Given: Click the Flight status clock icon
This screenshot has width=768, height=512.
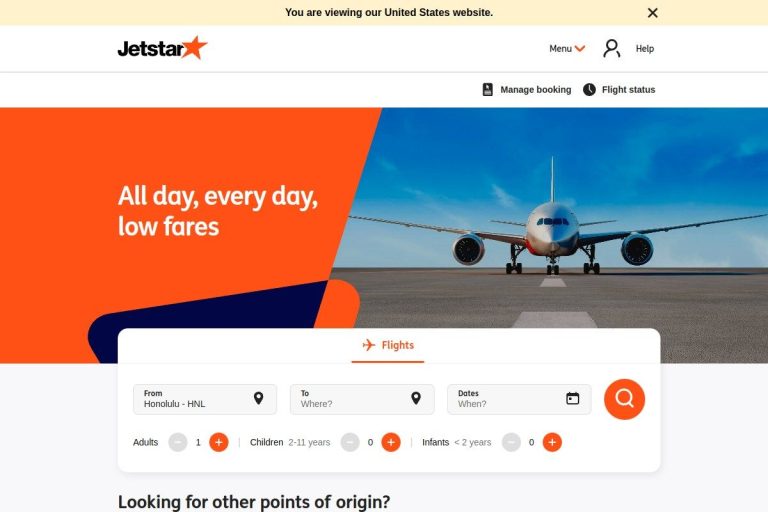Looking at the screenshot, I should tap(589, 90).
